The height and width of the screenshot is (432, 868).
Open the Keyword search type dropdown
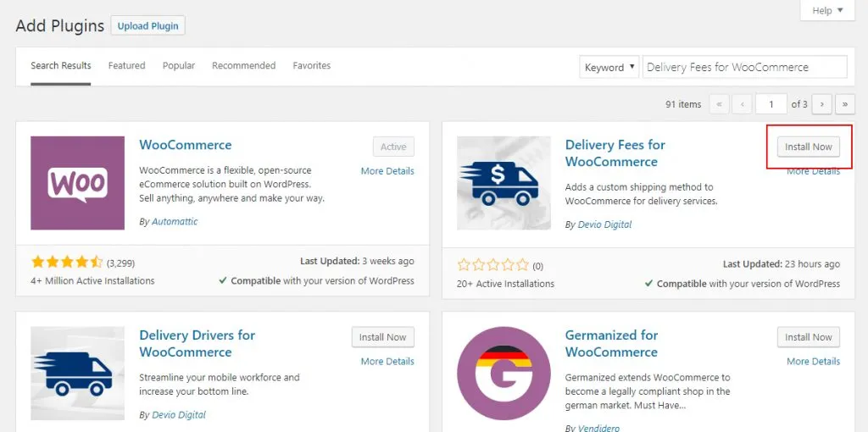click(x=609, y=67)
